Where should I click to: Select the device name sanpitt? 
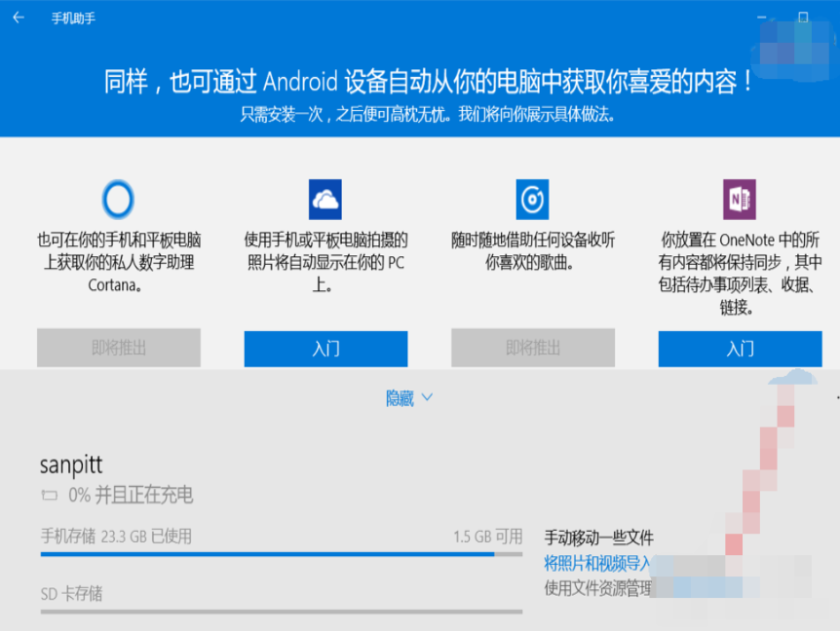coord(71,465)
